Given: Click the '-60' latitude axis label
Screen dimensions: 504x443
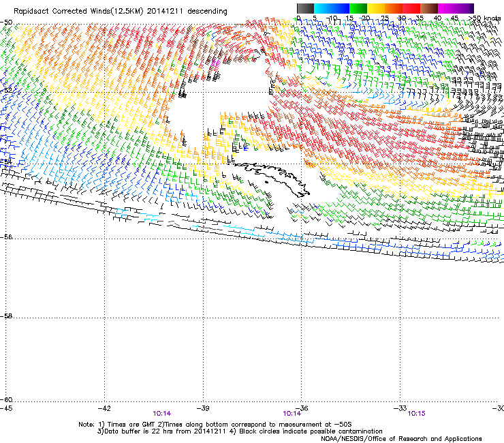Looking at the screenshot, I should 6,399.
